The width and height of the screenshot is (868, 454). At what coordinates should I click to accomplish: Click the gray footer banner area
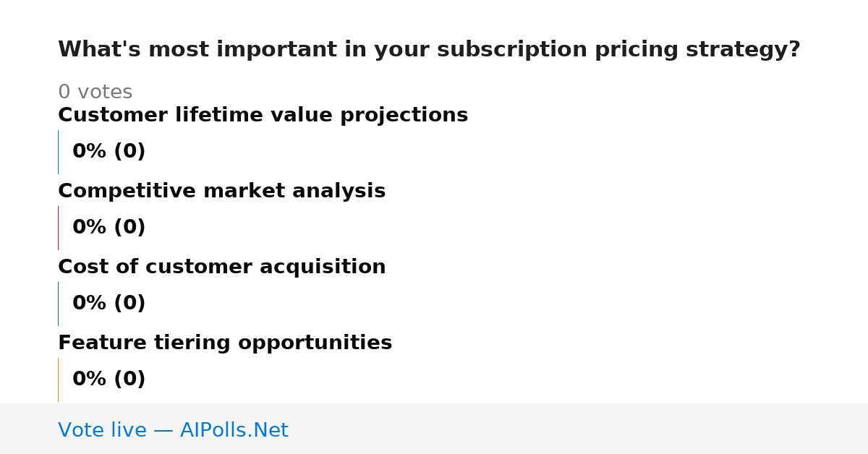click(x=434, y=429)
